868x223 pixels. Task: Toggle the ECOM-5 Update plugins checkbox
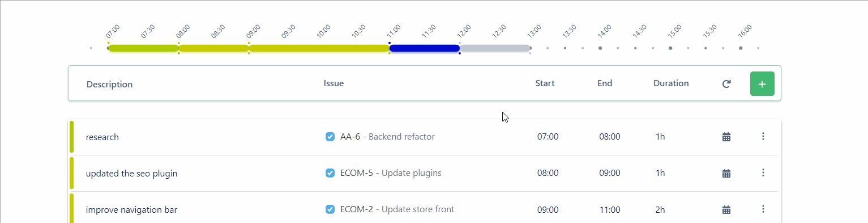pos(330,173)
